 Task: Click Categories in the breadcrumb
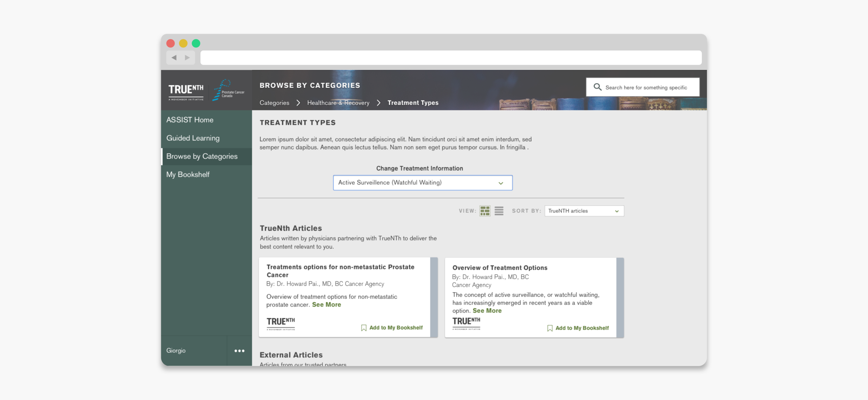(x=274, y=103)
